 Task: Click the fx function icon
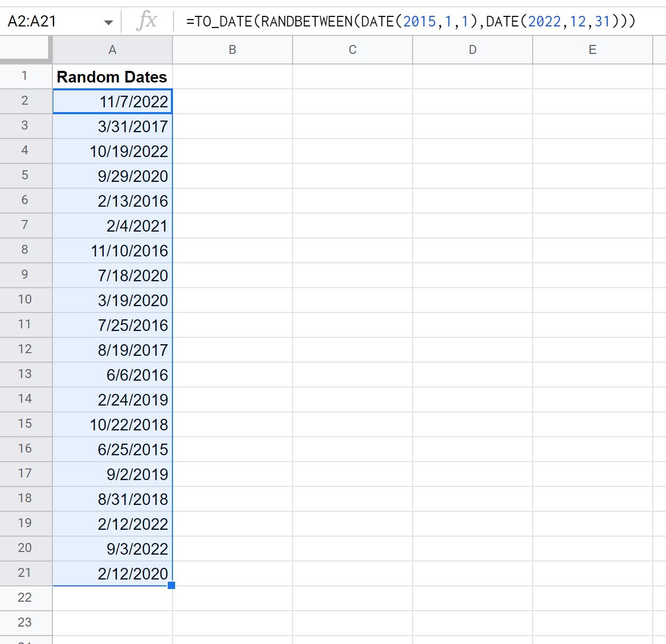pyautogui.click(x=147, y=22)
